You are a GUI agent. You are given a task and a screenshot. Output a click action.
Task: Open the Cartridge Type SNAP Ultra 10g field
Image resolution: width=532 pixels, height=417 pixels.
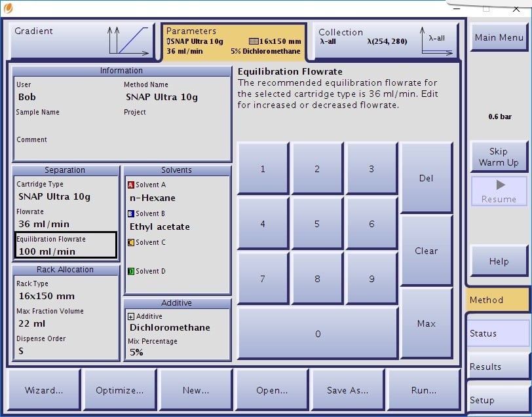click(x=66, y=191)
